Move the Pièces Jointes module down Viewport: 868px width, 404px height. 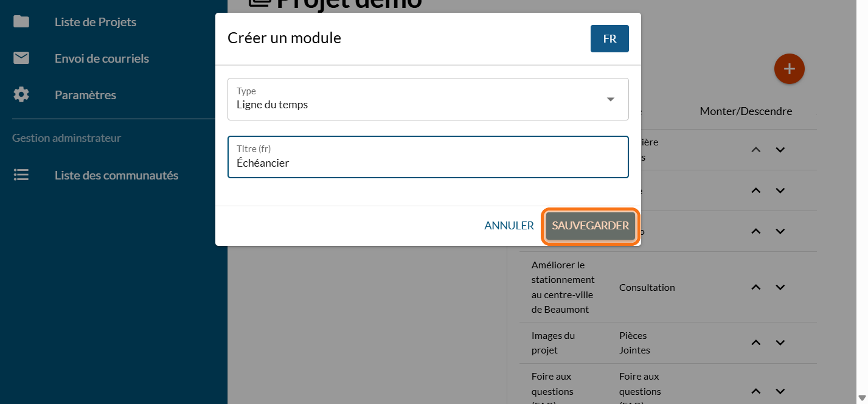(780, 343)
